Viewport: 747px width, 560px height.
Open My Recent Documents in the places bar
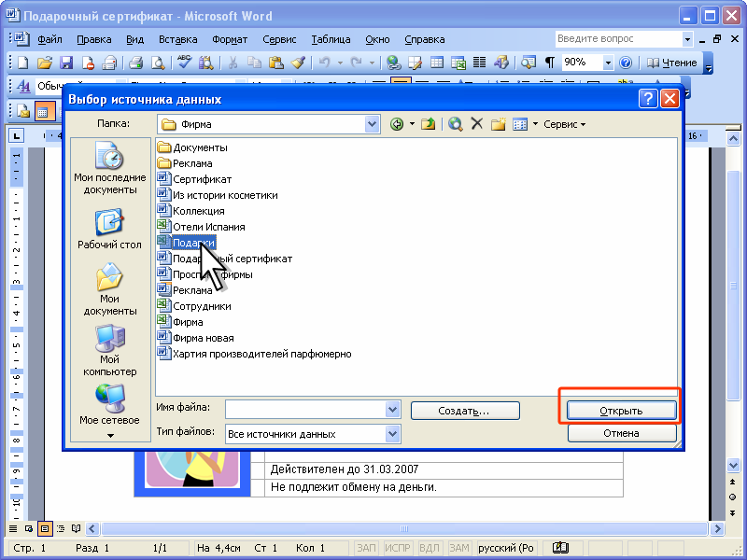coord(110,169)
